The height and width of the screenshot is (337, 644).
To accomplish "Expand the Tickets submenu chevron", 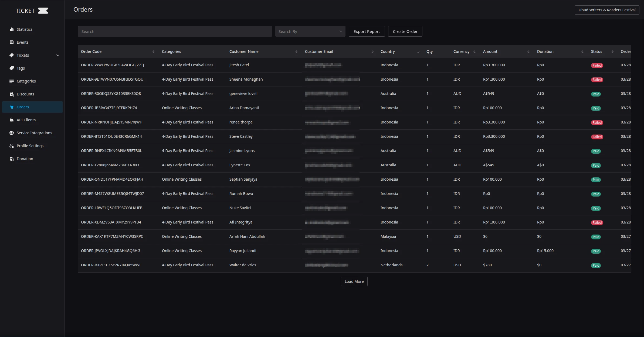I will coord(58,55).
